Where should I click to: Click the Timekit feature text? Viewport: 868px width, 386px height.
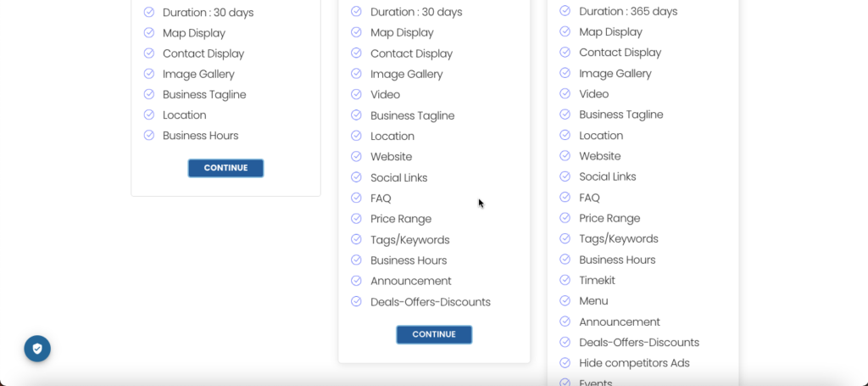(597, 280)
